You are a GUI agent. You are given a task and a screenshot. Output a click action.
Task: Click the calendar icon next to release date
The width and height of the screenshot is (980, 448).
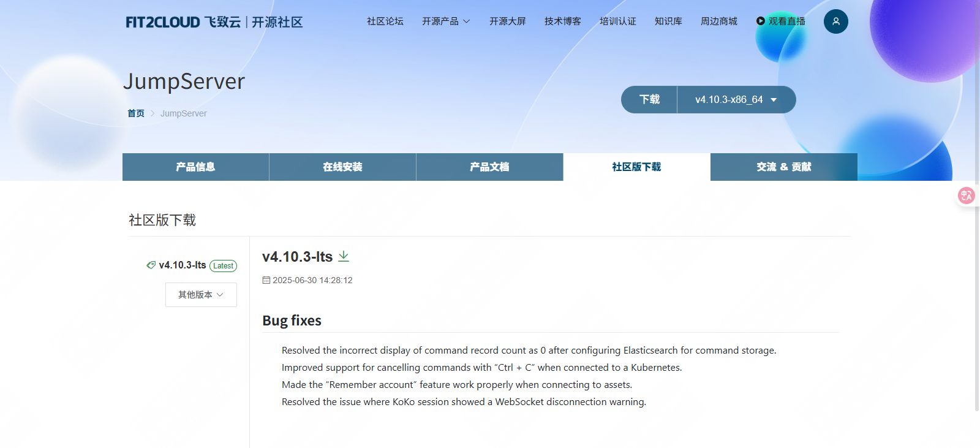pyautogui.click(x=266, y=280)
